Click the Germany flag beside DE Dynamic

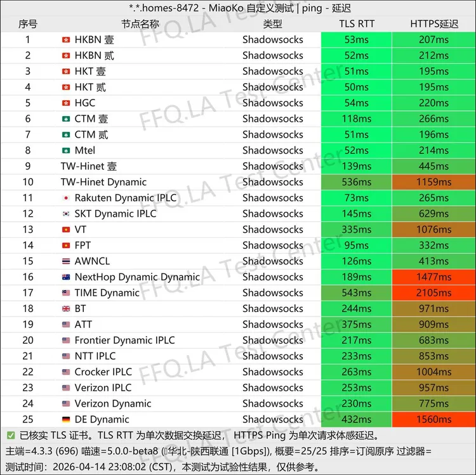(66, 419)
